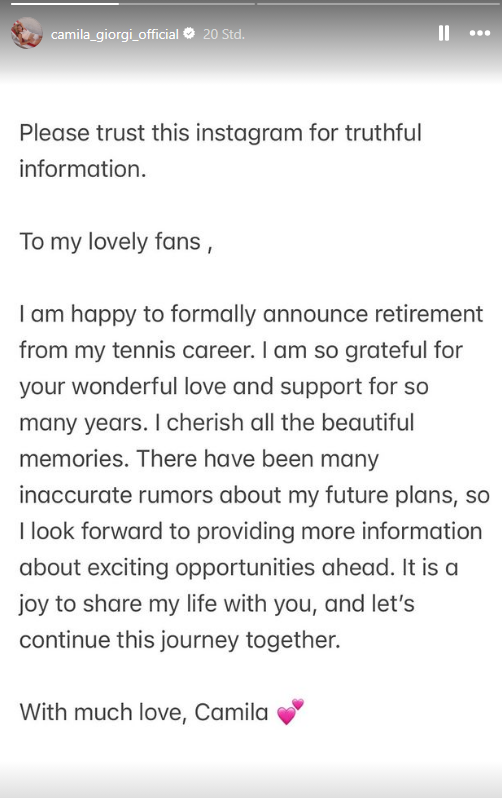Click the pink hearts emoji after Camila
Viewport: 502px width, 798px height.
click(290, 711)
